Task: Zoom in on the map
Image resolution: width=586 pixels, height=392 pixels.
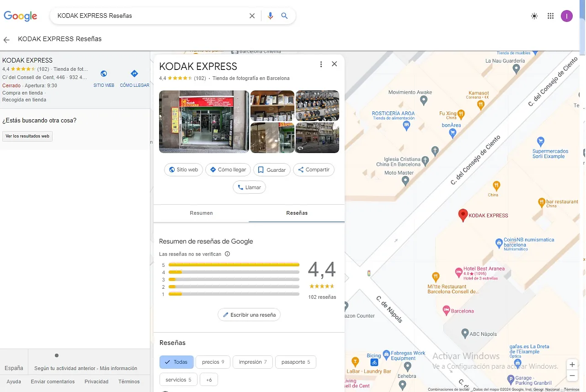Action: click(572, 365)
